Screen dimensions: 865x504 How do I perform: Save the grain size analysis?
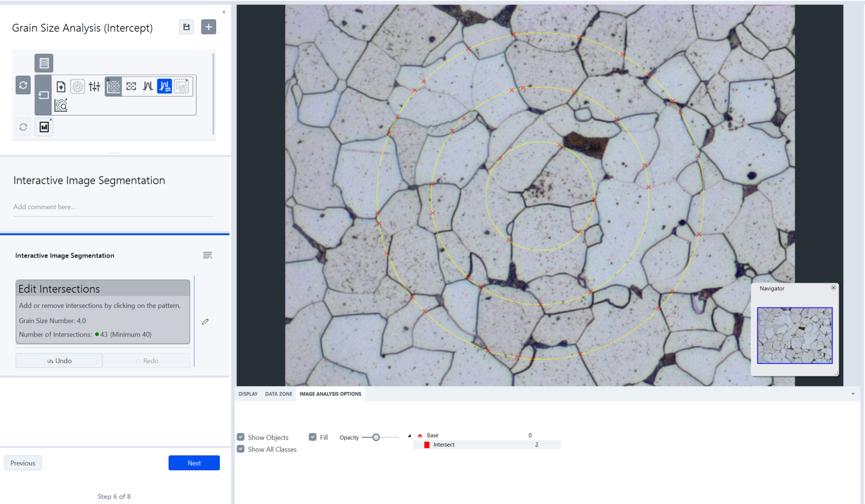[x=186, y=26]
